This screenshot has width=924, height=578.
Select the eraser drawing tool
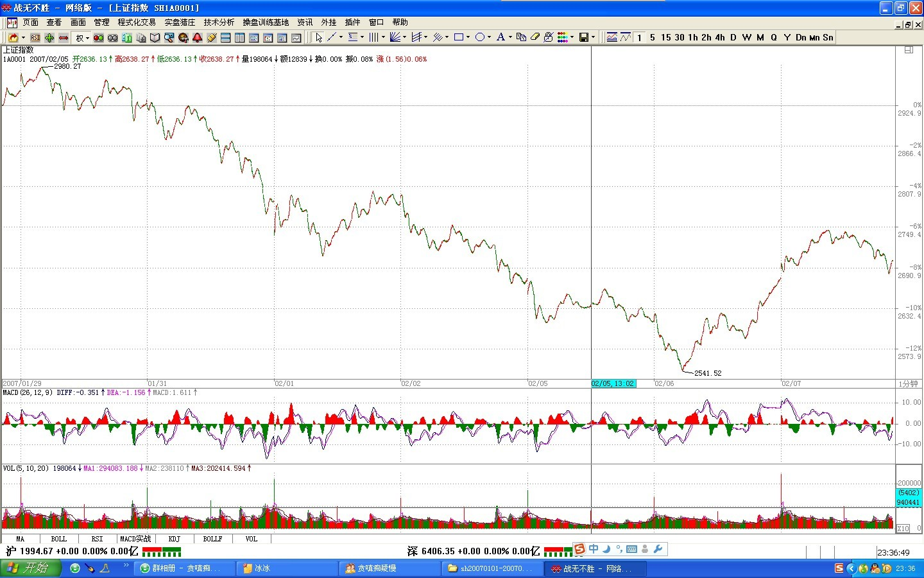point(535,38)
